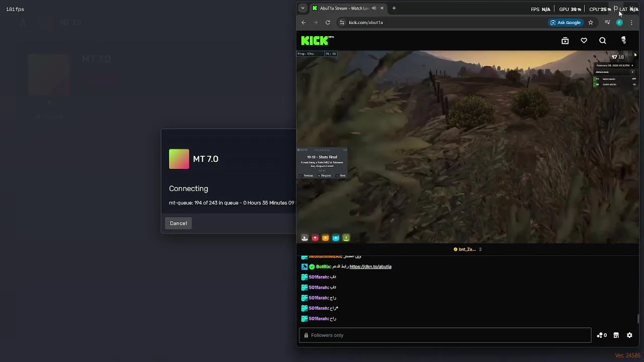Click the mt-queue status text

point(232,203)
